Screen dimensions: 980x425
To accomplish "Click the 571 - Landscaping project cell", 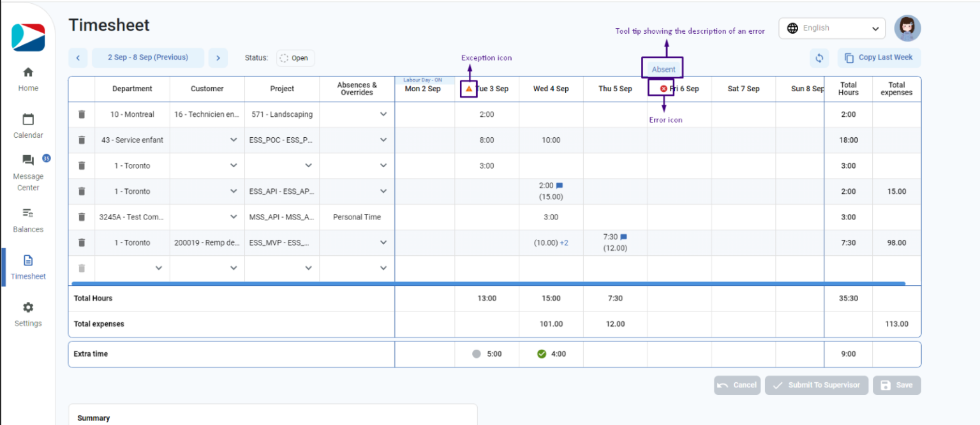I will pyautogui.click(x=282, y=114).
